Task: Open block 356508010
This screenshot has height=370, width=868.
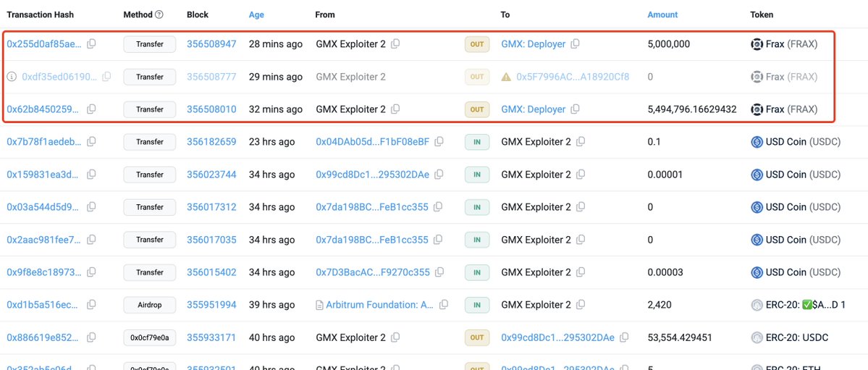Action: 211,109
